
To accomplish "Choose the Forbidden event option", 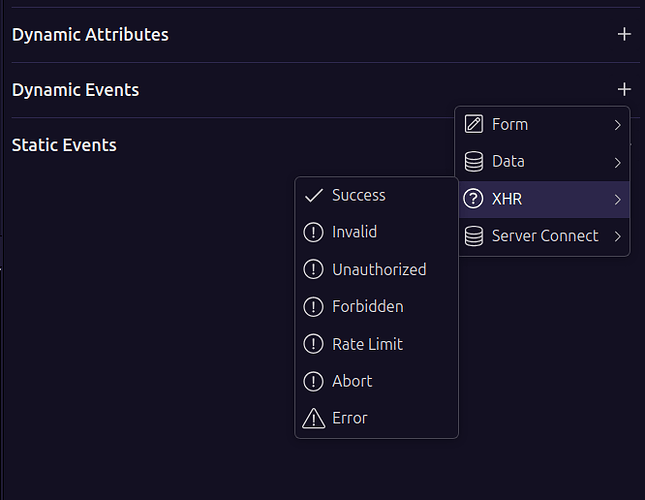I will pyautogui.click(x=367, y=306).
